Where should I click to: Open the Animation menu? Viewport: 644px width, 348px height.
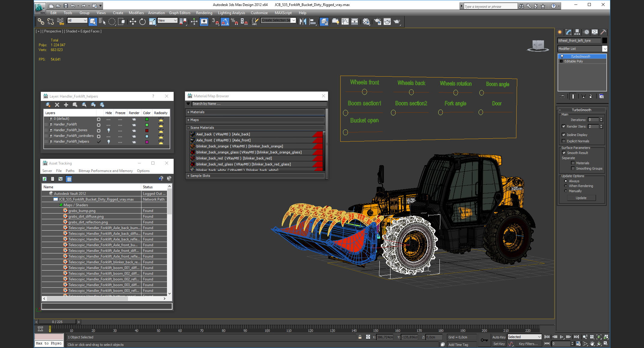point(156,13)
